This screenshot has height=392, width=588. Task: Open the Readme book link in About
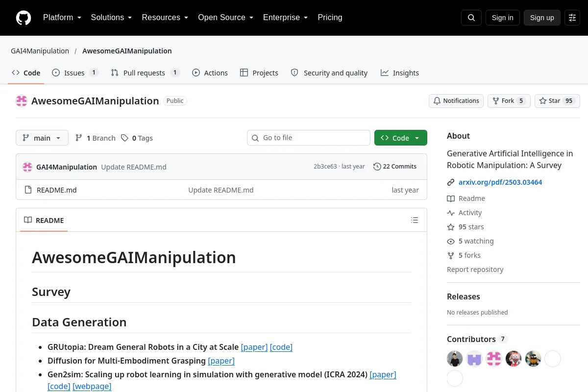466,198
